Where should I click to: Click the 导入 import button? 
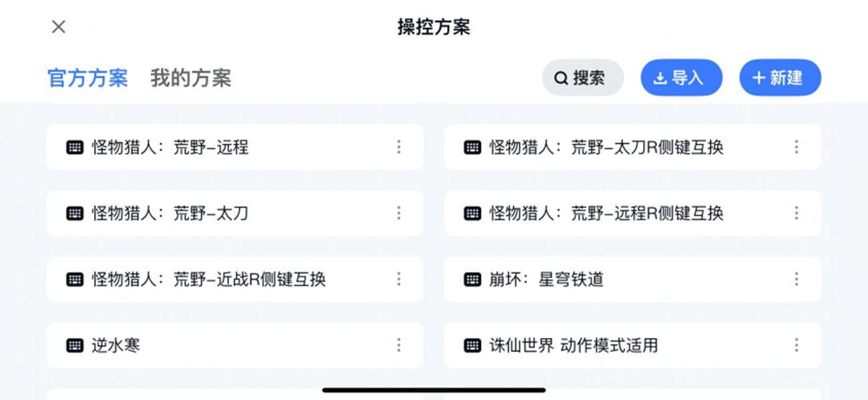[681, 78]
